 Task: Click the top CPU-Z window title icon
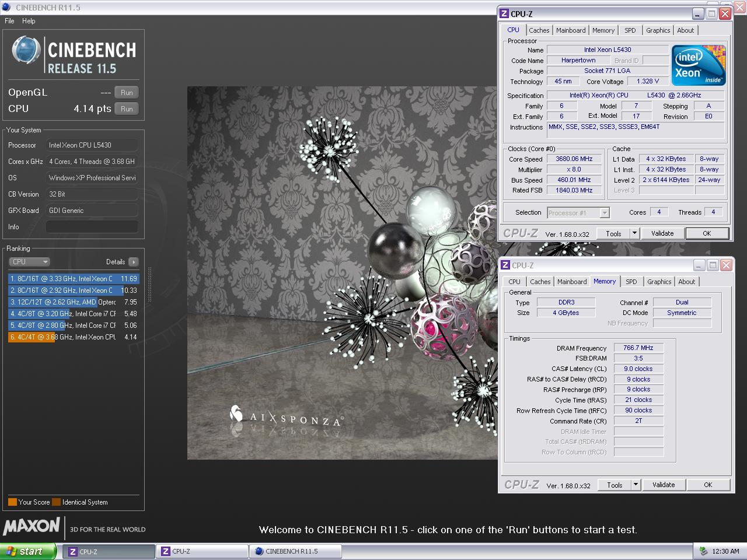505,13
